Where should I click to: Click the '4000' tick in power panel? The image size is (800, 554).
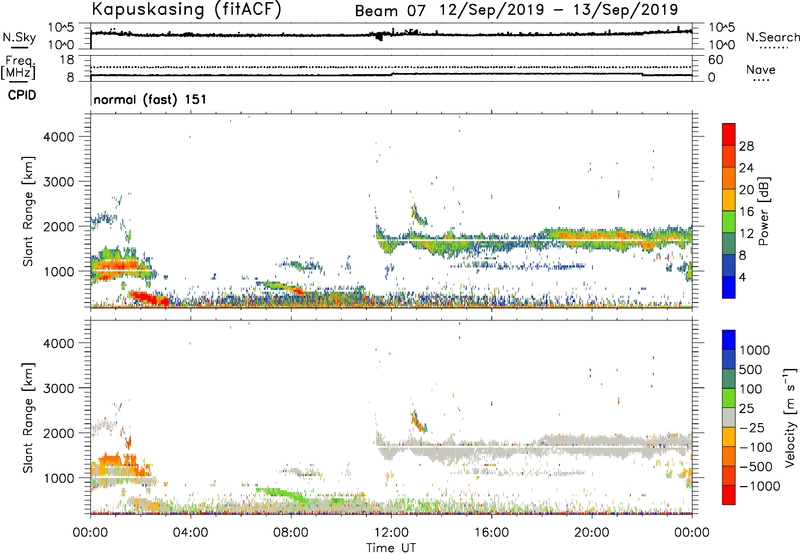[x=59, y=137]
